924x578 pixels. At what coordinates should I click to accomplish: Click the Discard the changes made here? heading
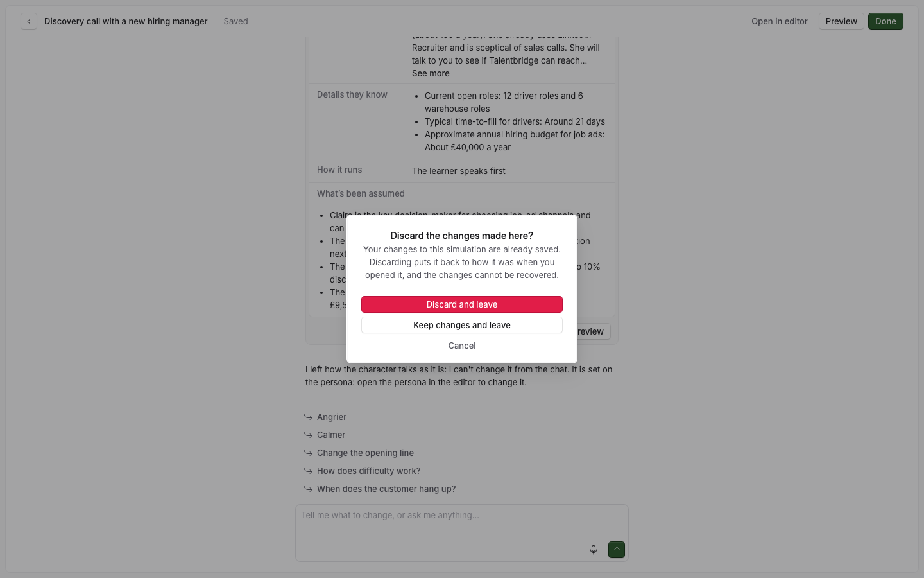(462, 236)
